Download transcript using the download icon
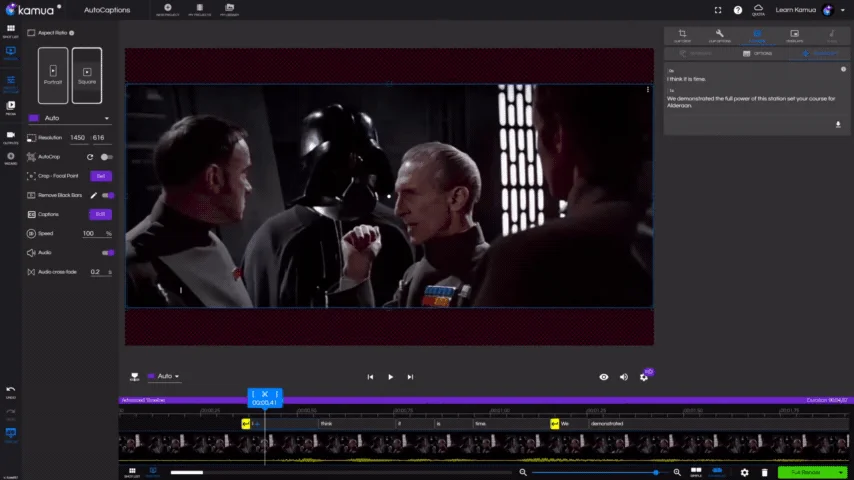Image resolution: width=854 pixels, height=480 pixels. pos(838,125)
